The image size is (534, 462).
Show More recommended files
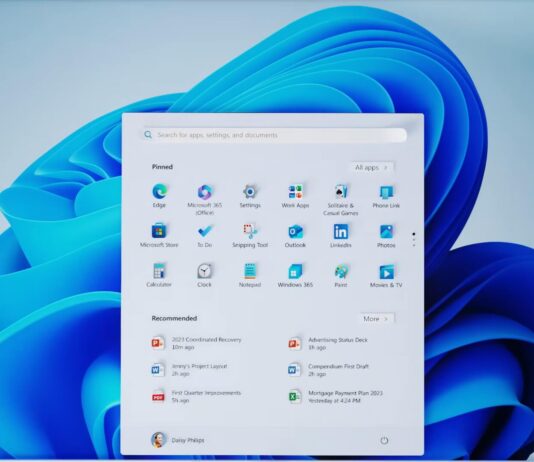tap(376, 319)
